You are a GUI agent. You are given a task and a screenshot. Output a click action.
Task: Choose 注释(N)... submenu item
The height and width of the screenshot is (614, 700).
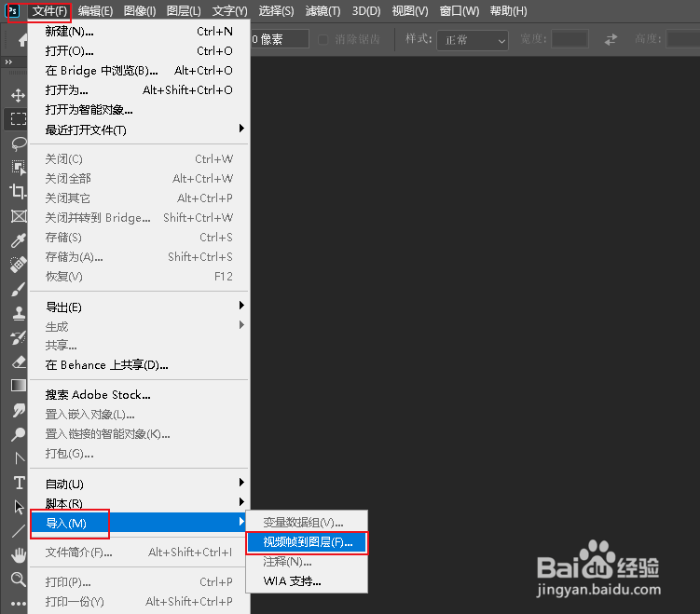pos(308,562)
